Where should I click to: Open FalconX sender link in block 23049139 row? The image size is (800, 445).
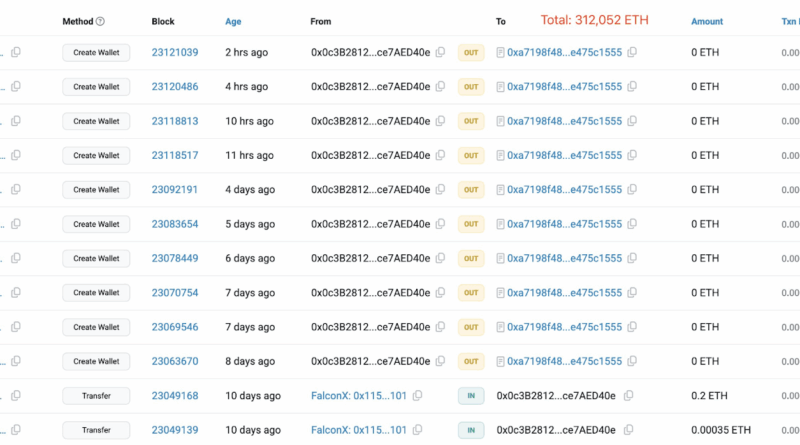click(x=359, y=430)
